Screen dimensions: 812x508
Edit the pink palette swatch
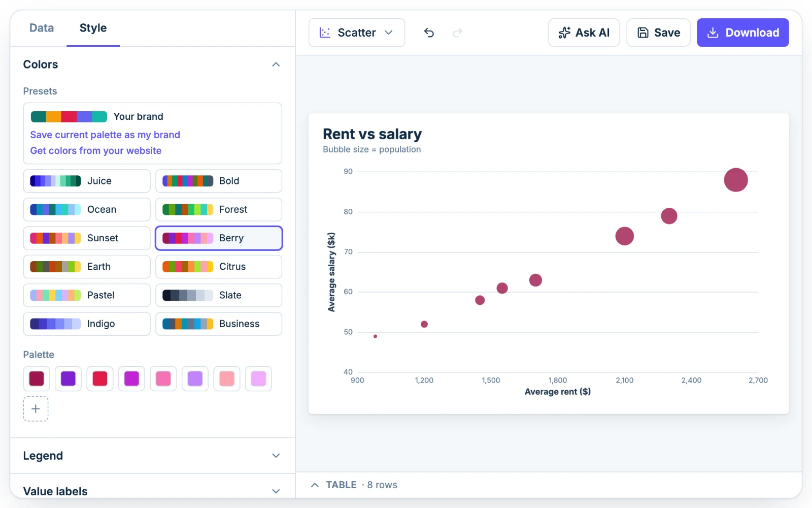tap(163, 378)
